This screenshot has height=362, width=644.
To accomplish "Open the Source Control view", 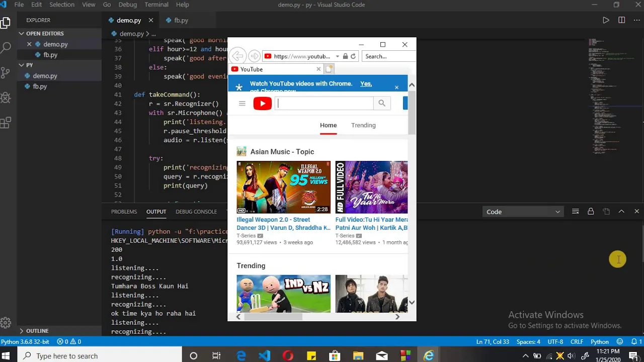I will 6,72.
